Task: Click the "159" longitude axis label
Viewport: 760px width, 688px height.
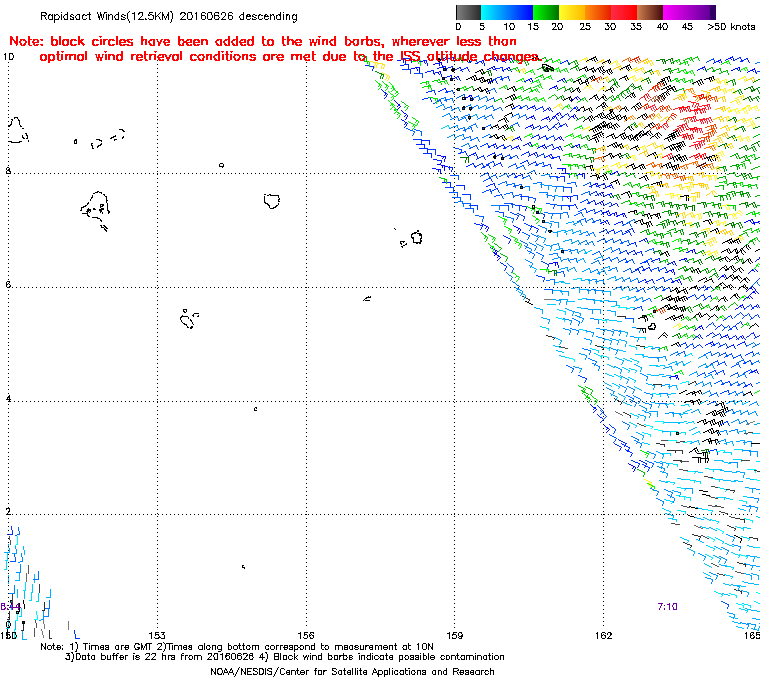Action: (454, 635)
